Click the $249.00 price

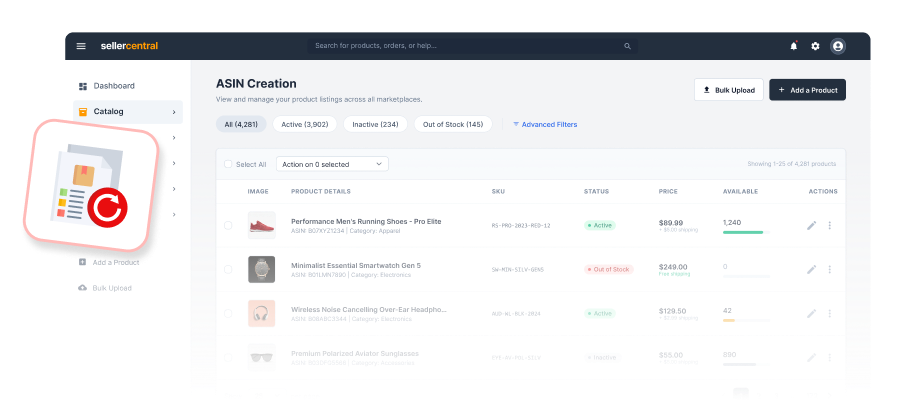tap(673, 267)
